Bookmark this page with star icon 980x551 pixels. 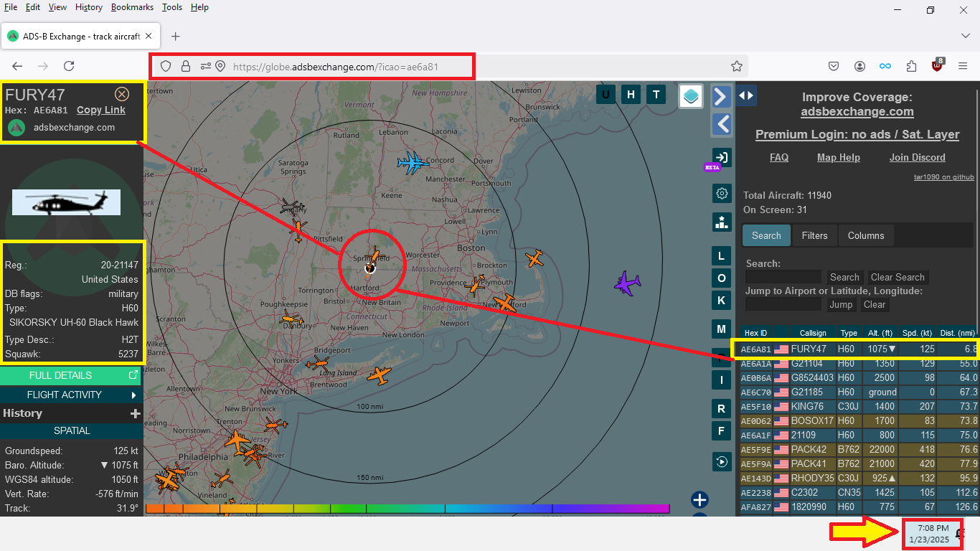click(x=737, y=66)
